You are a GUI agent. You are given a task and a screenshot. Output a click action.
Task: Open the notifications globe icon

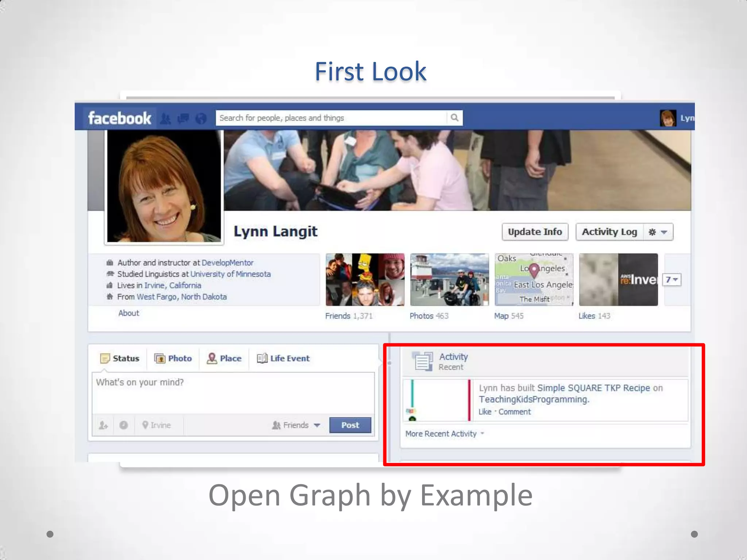pos(201,118)
